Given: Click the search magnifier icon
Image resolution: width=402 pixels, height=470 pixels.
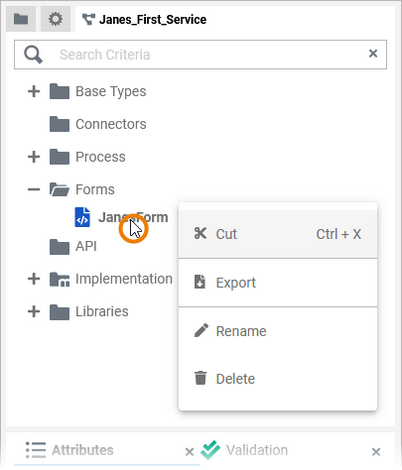Looking at the screenshot, I should click(33, 54).
